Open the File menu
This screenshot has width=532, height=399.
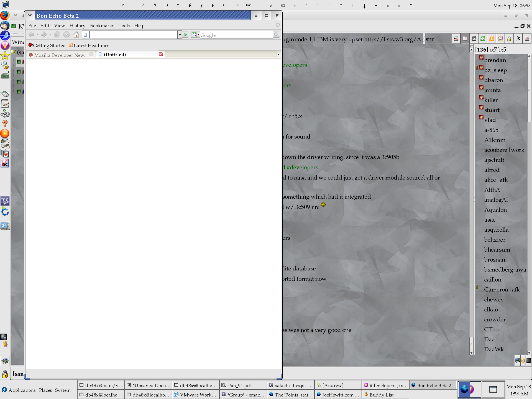(x=32, y=25)
